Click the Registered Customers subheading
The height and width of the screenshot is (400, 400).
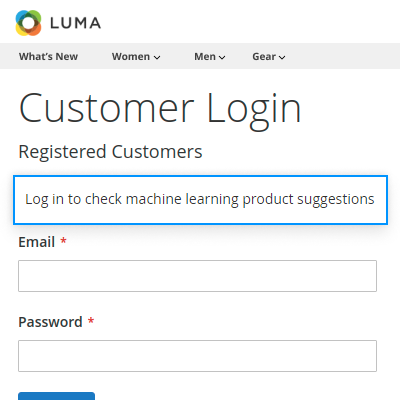click(x=110, y=152)
